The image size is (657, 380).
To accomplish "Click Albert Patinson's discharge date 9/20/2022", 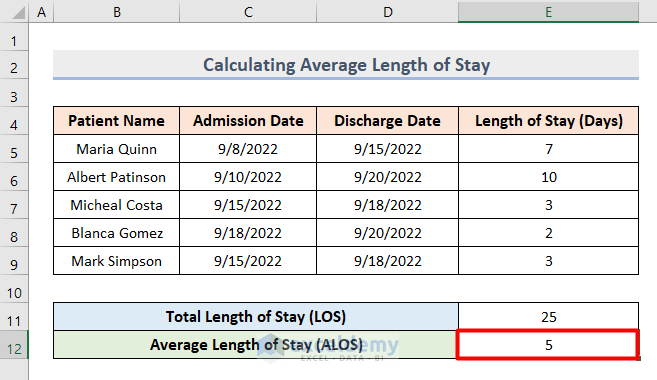I will 388,177.
